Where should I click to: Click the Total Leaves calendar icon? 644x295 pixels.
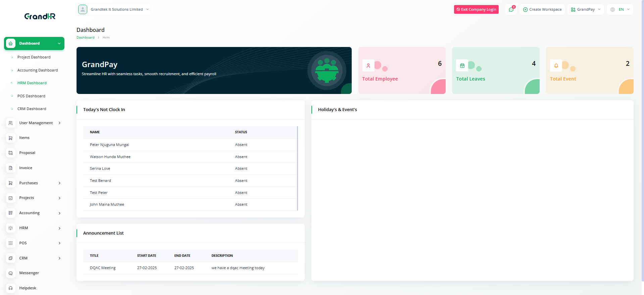point(462,65)
